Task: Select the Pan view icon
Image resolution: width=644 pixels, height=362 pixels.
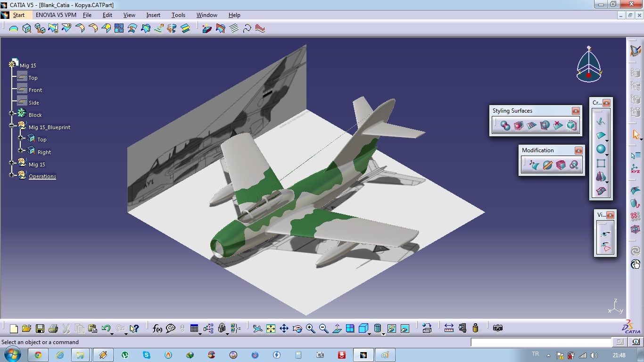Action: point(284,329)
